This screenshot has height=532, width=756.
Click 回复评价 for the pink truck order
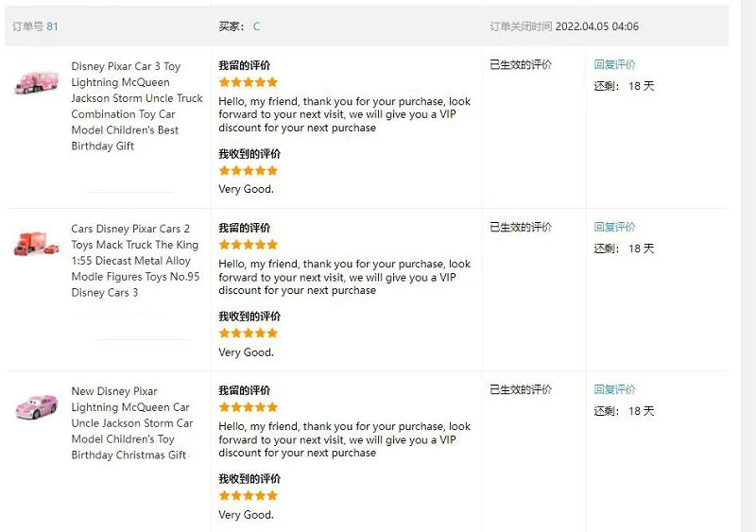tap(614, 65)
